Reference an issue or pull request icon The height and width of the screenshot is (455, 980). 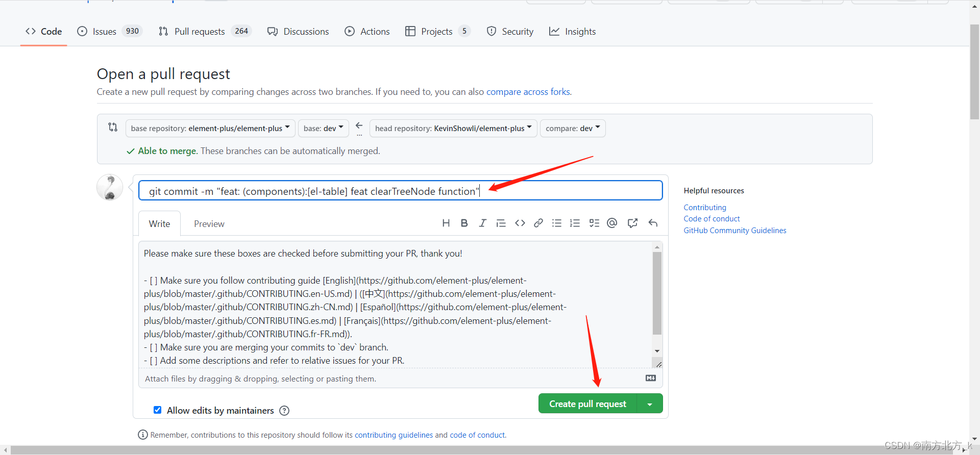pos(632,223)
